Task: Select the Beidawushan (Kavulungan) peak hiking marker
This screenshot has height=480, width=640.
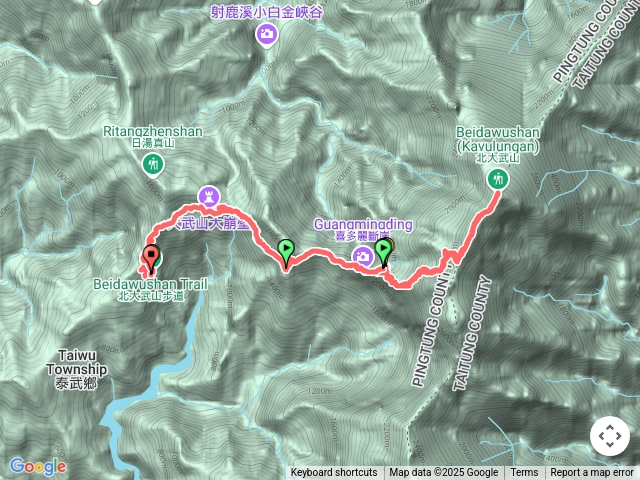Action: pos(498,180)
